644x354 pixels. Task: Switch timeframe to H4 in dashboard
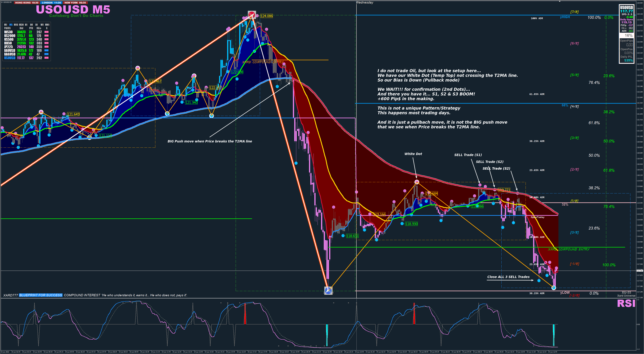pos(31,25)
